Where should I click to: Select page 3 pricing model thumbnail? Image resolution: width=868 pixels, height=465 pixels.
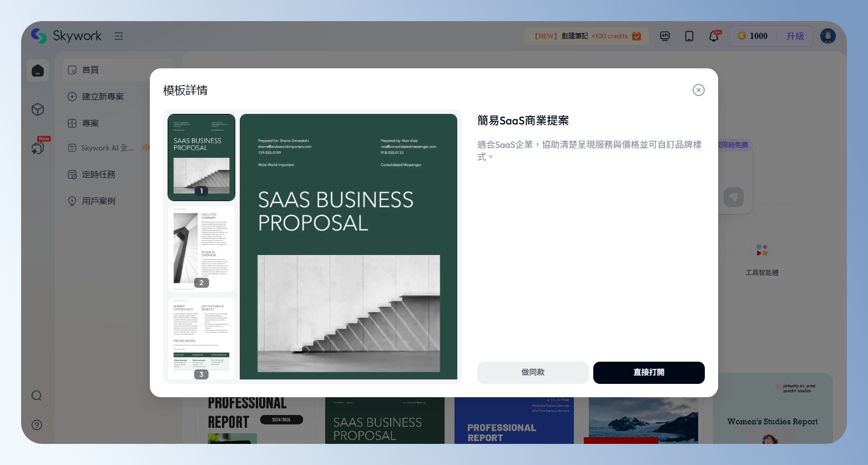point(201,339)
